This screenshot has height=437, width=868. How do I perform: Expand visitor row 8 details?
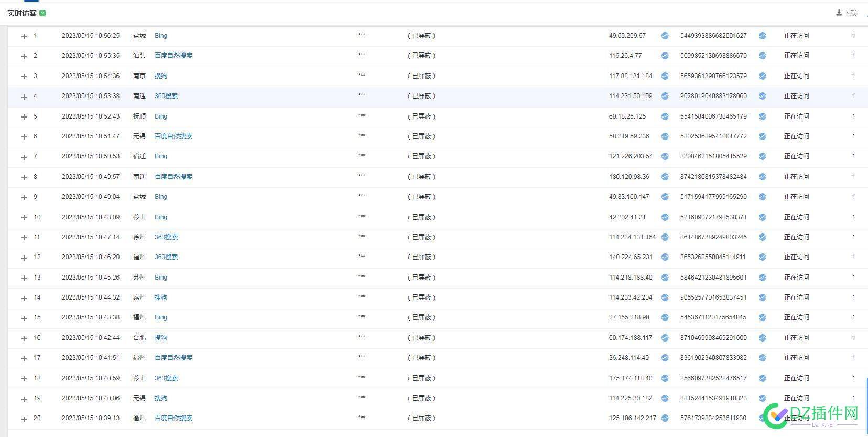[24, 177]
